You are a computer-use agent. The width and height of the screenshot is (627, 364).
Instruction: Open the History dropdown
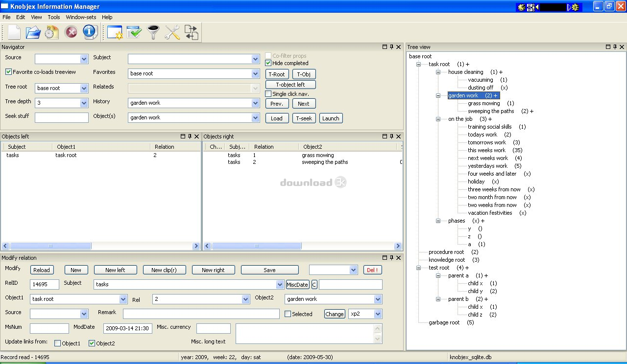pyautogui.click(x=255, y=103)
